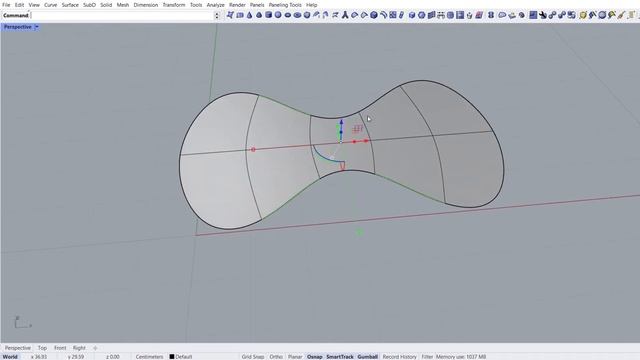Click the z 0.00 coordinate readout
The image size is (640, 360).
pyautogui.click(x=112, y=357)
